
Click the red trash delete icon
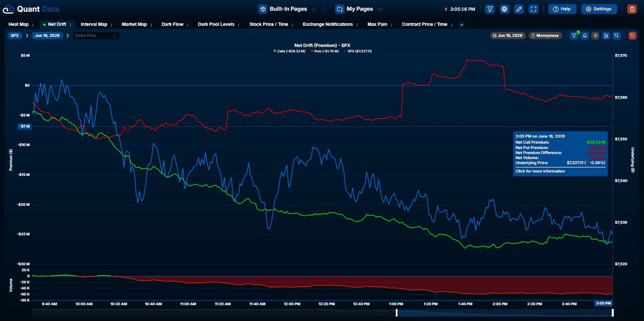point(632,9)
